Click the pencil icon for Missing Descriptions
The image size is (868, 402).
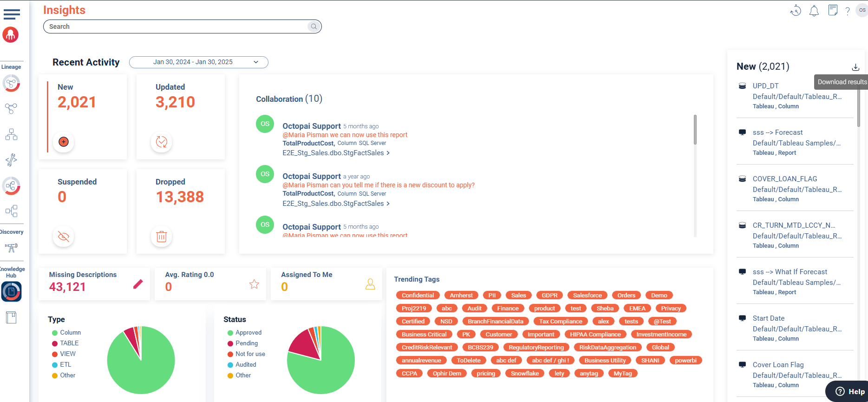coord(138,284)
